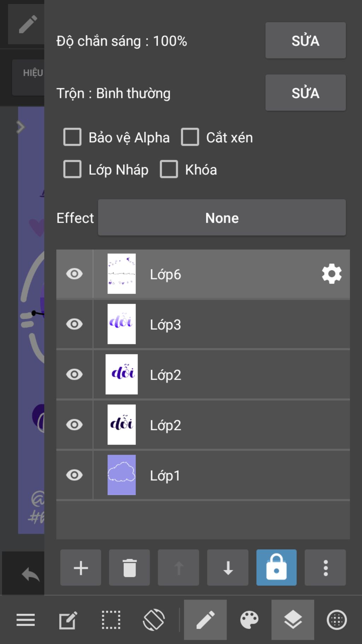Image resolution: width=362 pixels, height=644 pixels.
Task: Open the three-dot layer options menu
Action: [325, 568]
